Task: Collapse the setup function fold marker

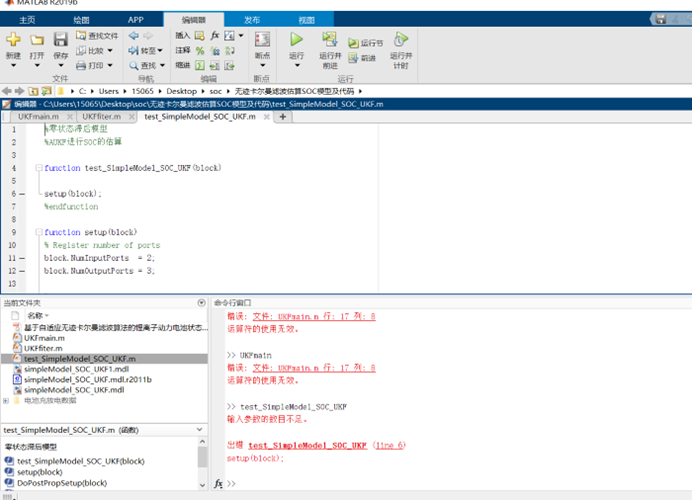Action: tap(36, 232)
